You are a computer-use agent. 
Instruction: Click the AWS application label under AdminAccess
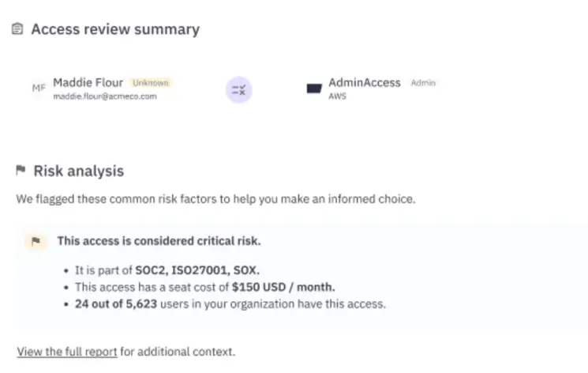pos(337,96)
